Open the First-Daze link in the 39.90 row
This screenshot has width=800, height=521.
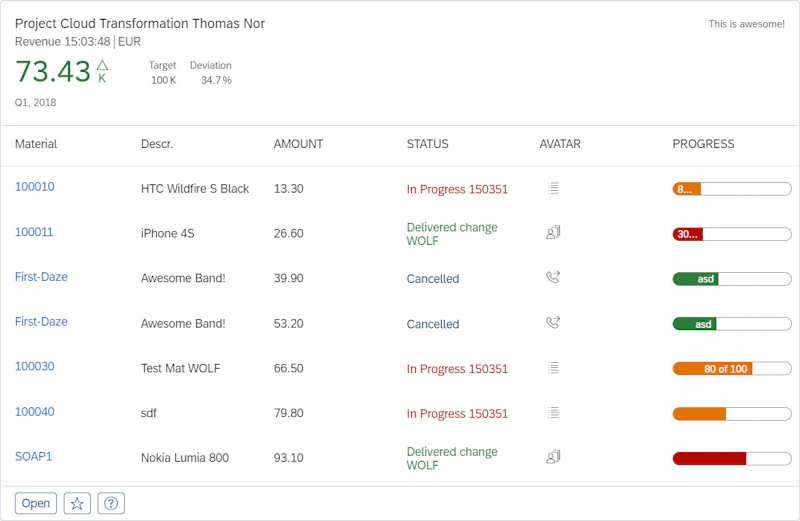point(41,277)
